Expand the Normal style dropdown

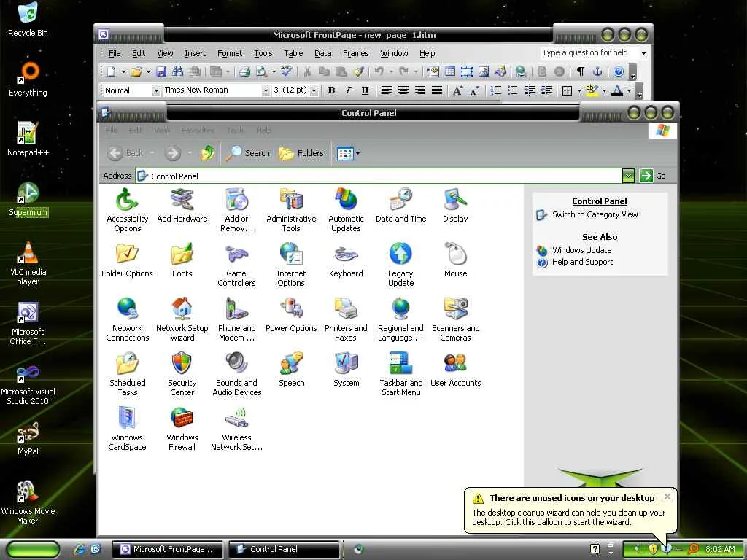point(156,90)
